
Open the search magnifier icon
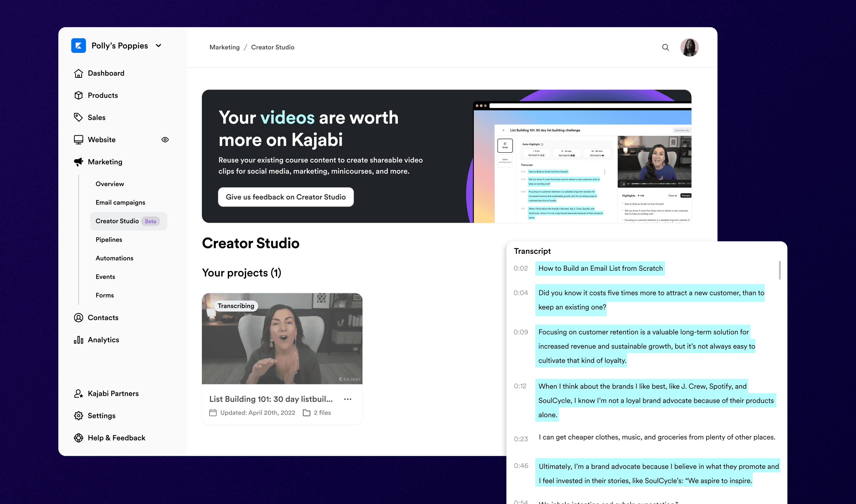pyautogui.click(x=665, y=47)
